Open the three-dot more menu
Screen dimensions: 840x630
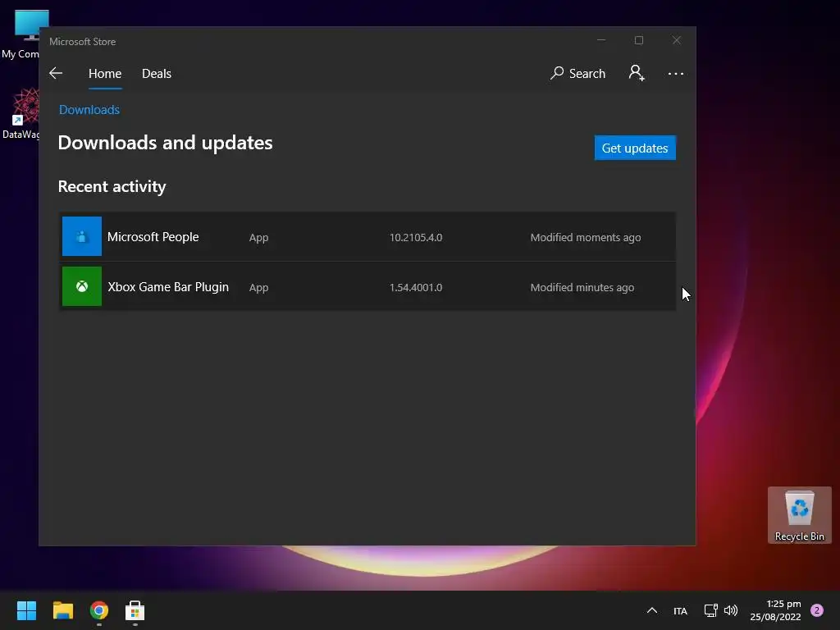coord(676,73)
